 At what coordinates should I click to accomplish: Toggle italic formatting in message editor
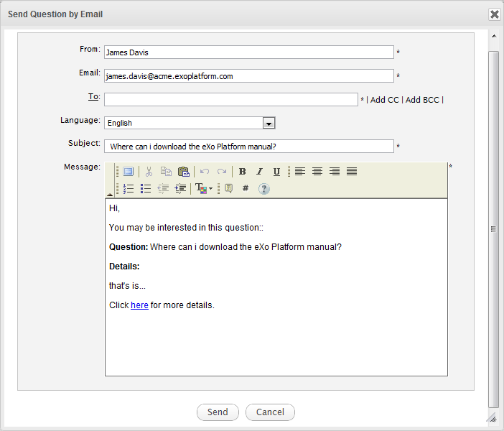coord(259,172)
